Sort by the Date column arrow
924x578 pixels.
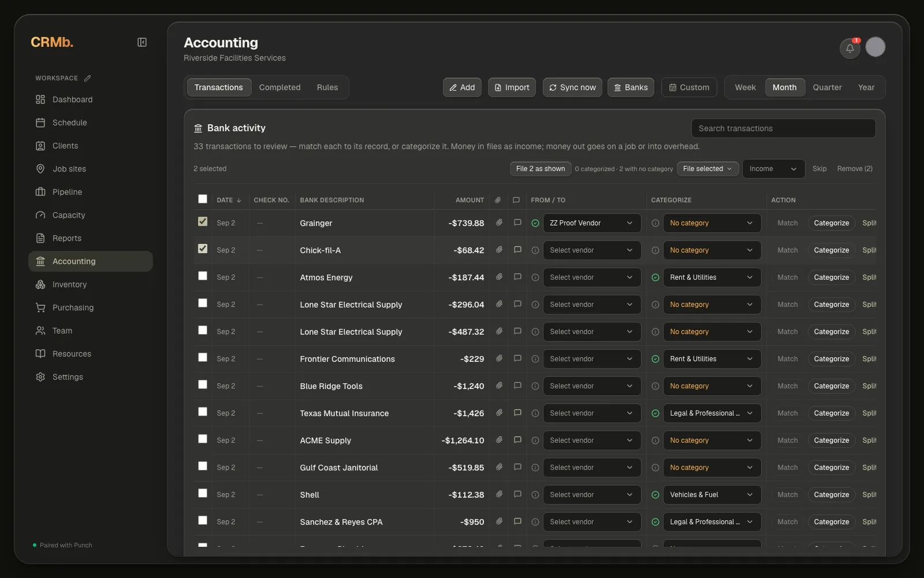coord(239,200)
